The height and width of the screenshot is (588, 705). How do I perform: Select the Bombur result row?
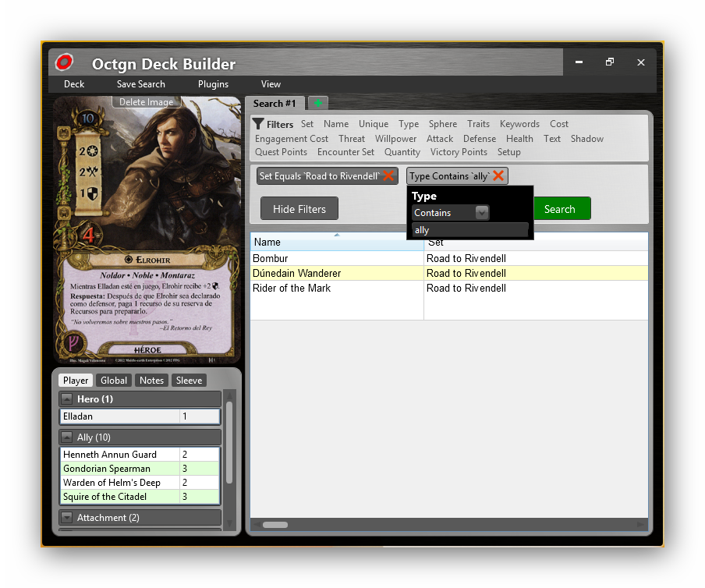coord(449,258)
